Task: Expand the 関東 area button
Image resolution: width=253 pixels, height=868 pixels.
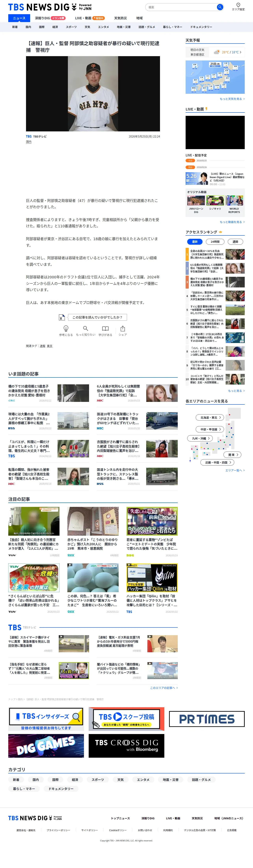Action: 233,454
